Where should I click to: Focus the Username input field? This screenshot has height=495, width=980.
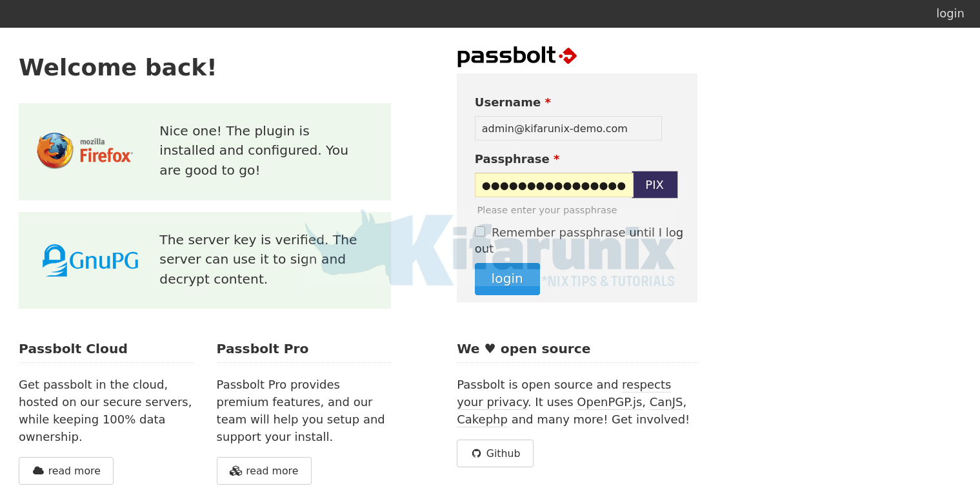click(568, 128)
